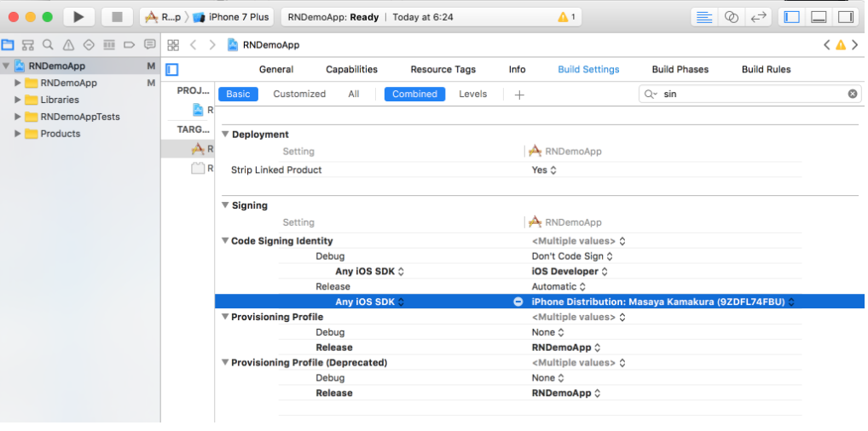Open the Symbol navigator hierarchy icon
Viewport: 868px width, 431px height.
[28, 45]
